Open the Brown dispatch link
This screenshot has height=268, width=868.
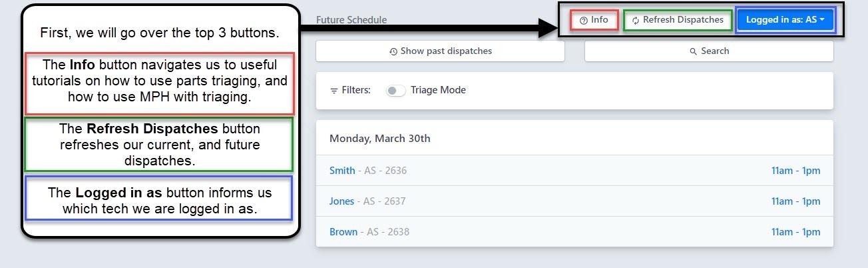coord(343,232)
